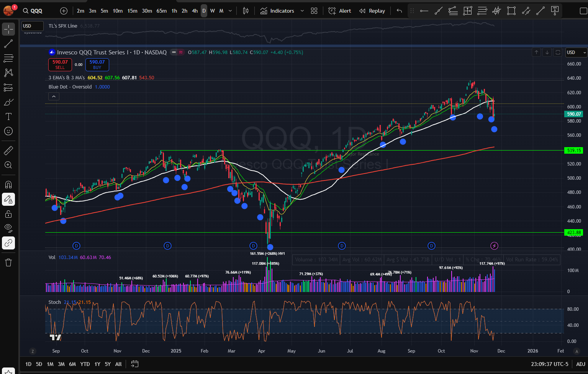This screenshot has width=588, height=374.
Task: Click the 3 EMA's & 3 MA's legend
Action: pos(67,78)
